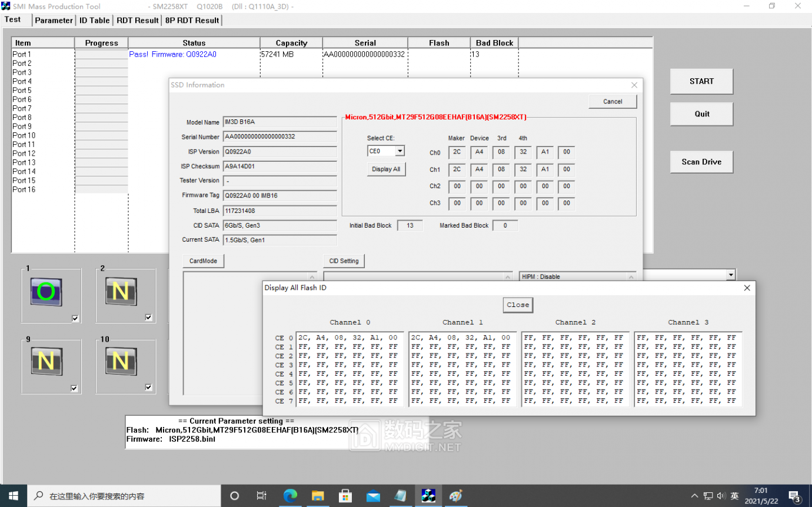Open the dropdown arrow right of the SSD Information dialog
Image resolution: width=812 pixels, height=507 pixels.
(731, 275)
